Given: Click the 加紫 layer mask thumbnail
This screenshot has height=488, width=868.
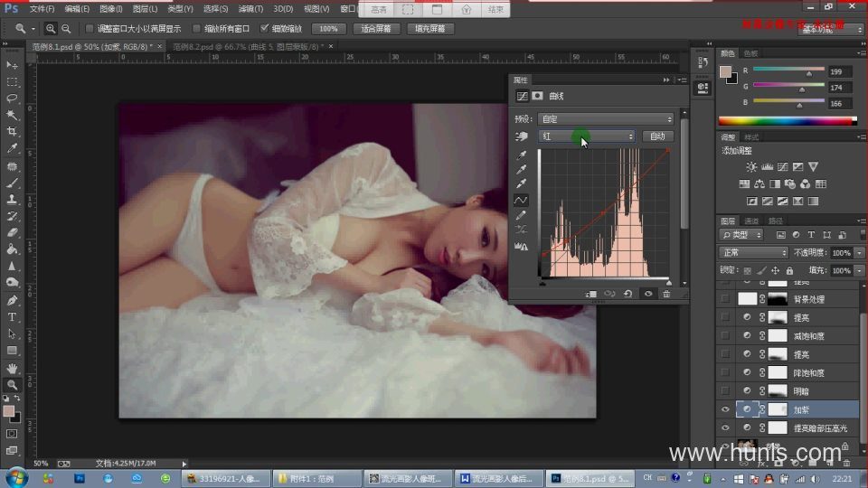Looking at the screenshot, I should tap(778, 409).
